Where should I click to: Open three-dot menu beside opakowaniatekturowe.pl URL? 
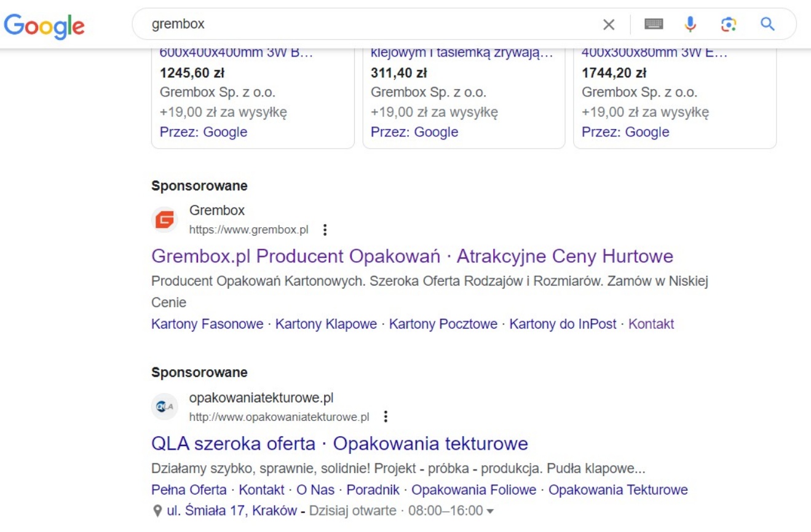point(386,417)
